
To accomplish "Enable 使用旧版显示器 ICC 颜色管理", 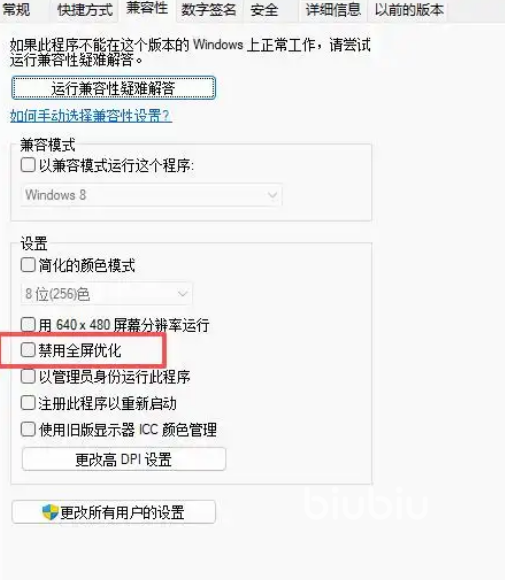I will pyautogui.click(x=28, y=429).
